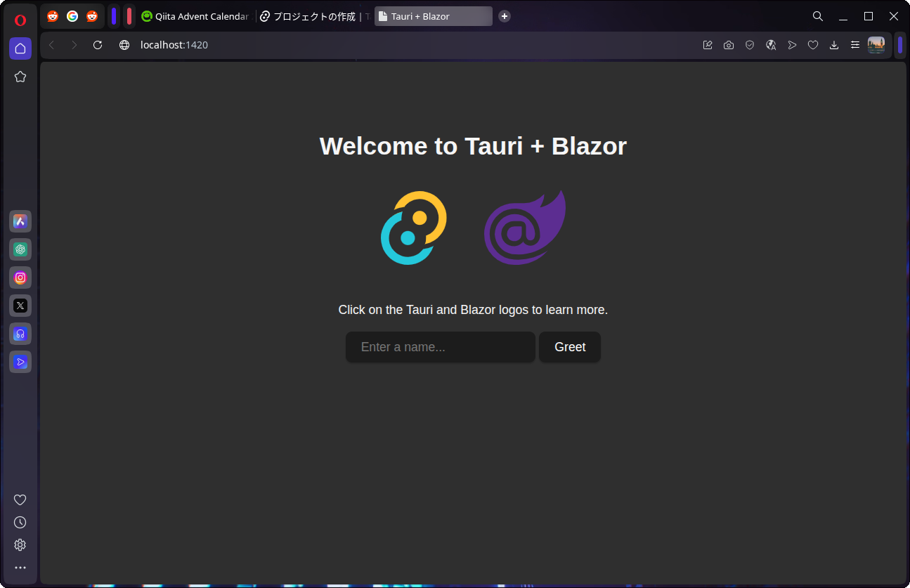Switch to the Qiita Advent Calendar tab

(195, 16)
